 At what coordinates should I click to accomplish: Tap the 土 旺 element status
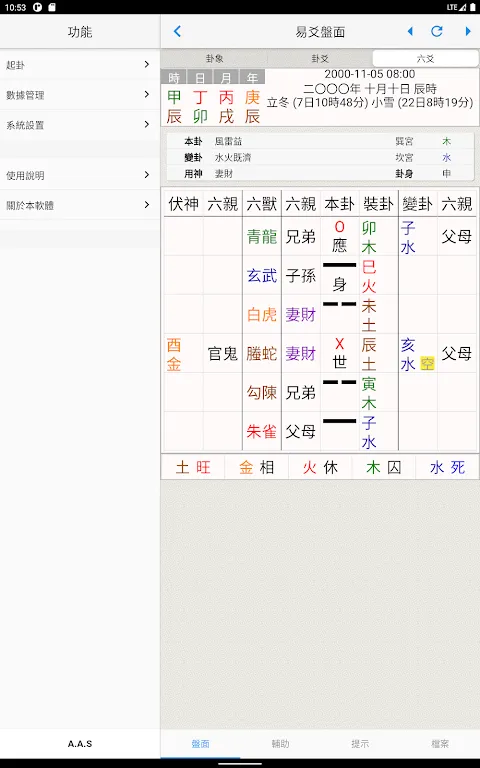coord(193,467)
